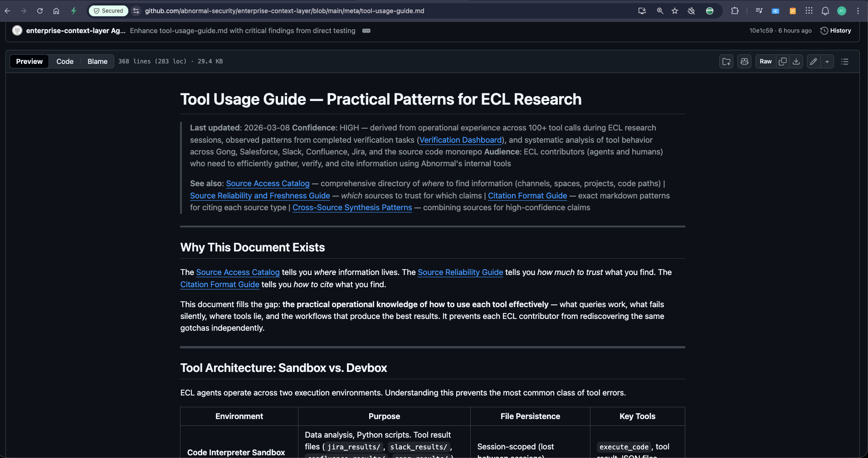This screenshot has width=868, height=458.
Task: Copy raw file contents
Action: coord(782,61)
